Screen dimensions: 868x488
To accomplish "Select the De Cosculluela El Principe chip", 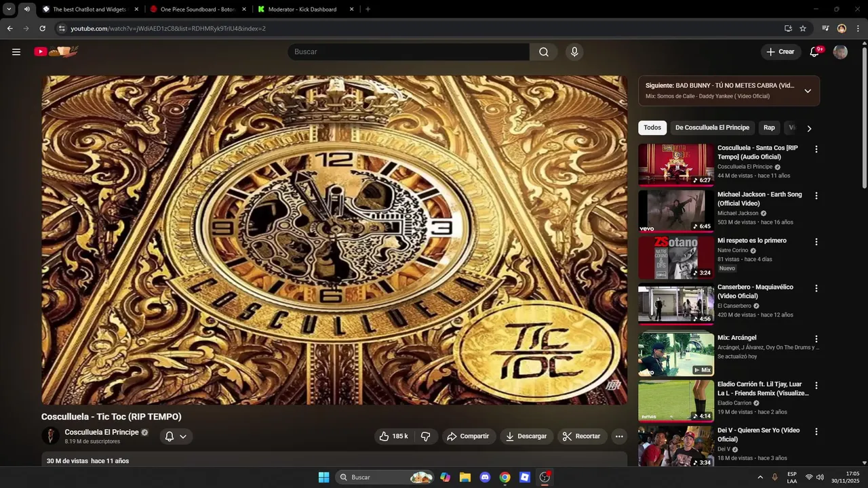I will (x=712, y=127).
